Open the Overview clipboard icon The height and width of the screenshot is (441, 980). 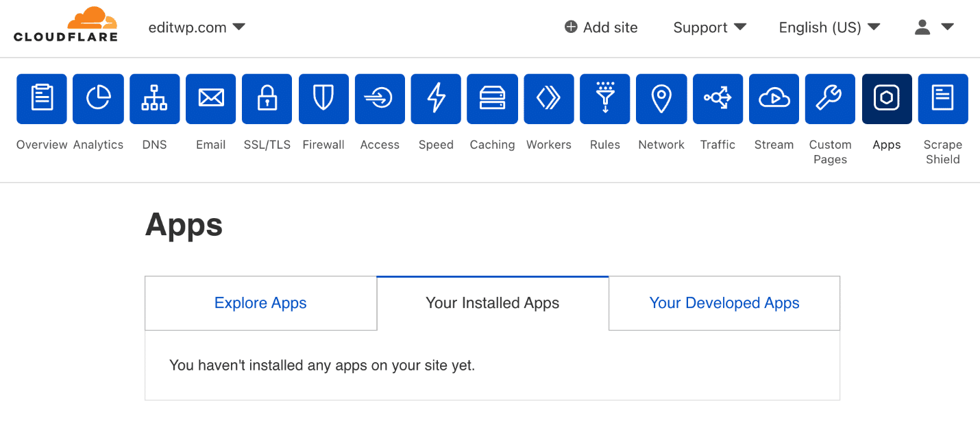(42, 99)
